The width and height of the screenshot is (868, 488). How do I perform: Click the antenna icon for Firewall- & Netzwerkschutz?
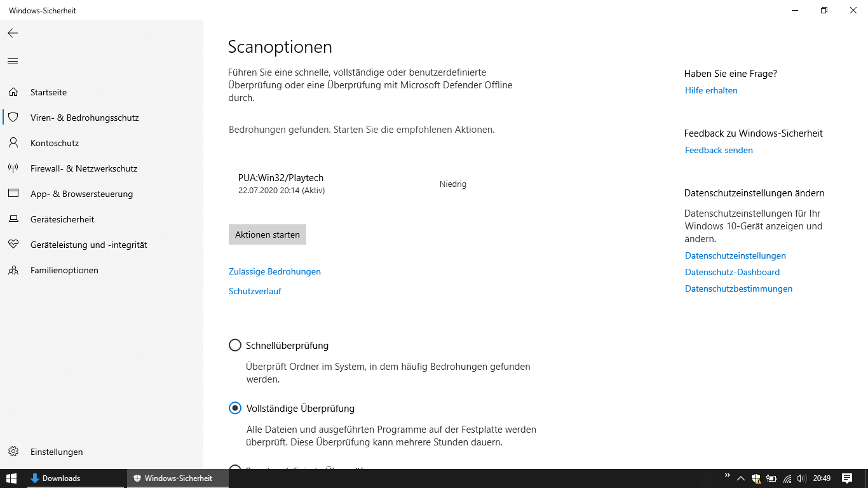coord(13,168)
